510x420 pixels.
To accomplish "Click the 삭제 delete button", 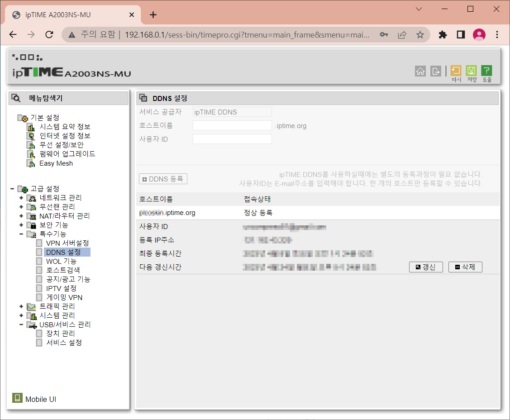I will point(465,267).
